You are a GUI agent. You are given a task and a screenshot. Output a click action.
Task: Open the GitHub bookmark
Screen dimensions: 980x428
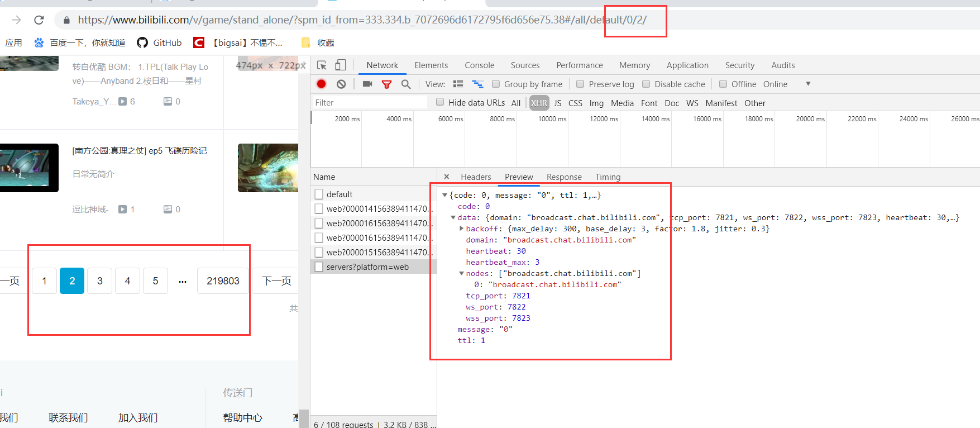pyautogui.click(x=160, y=42)
